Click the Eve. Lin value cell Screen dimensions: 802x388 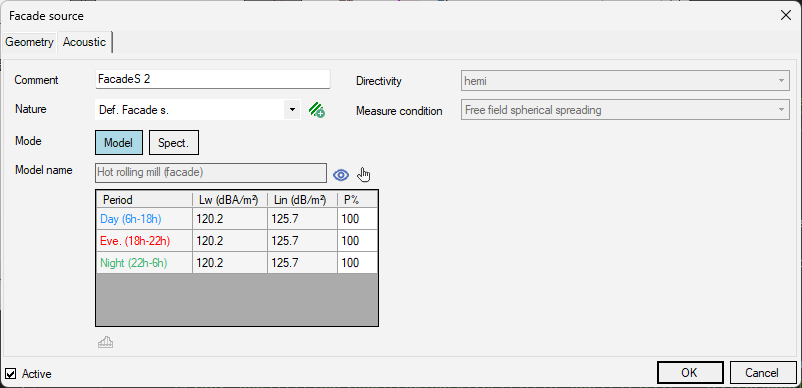(x=302, y=241)
